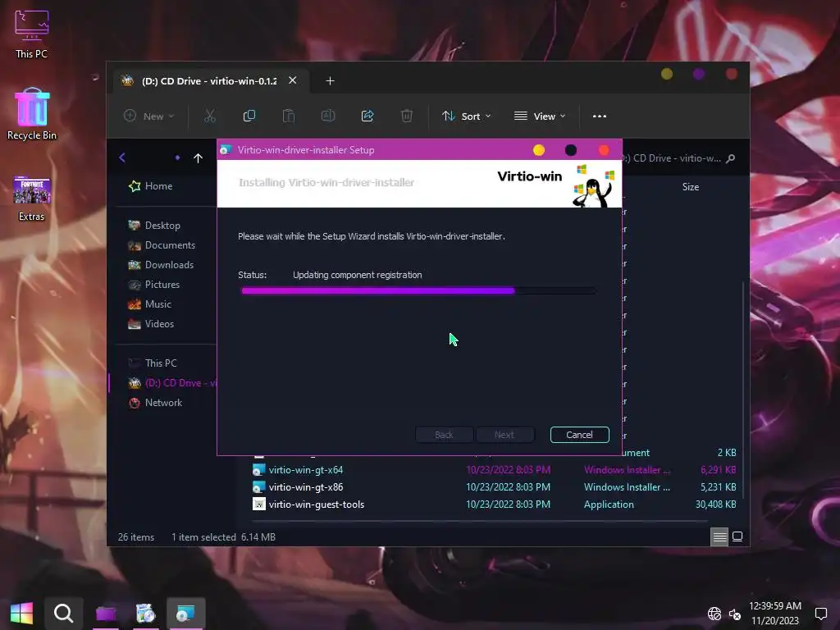
Task: Click the Application type cell
Action: [609, 504]
